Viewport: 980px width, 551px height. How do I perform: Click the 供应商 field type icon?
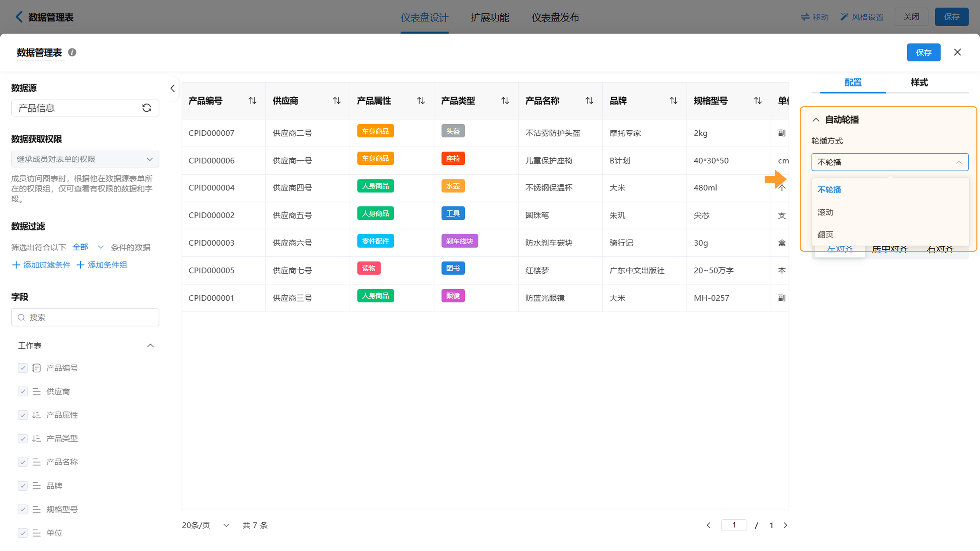tap(36, 392)
